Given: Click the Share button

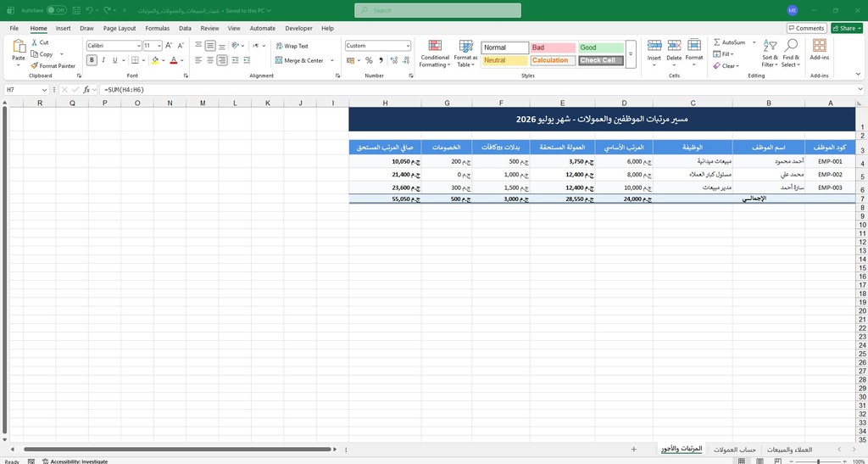Looking at the screenshot, I should [847, 28].
